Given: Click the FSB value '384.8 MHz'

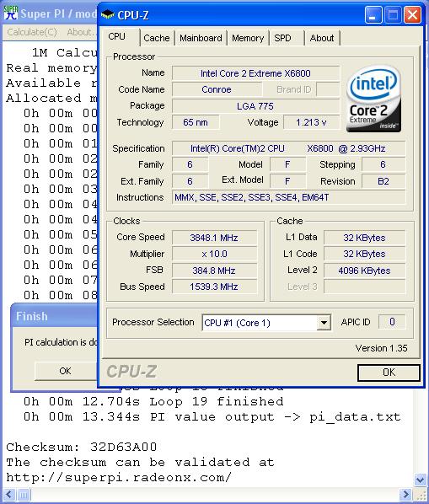Looking at the screenshot, I should pos(214,271).
